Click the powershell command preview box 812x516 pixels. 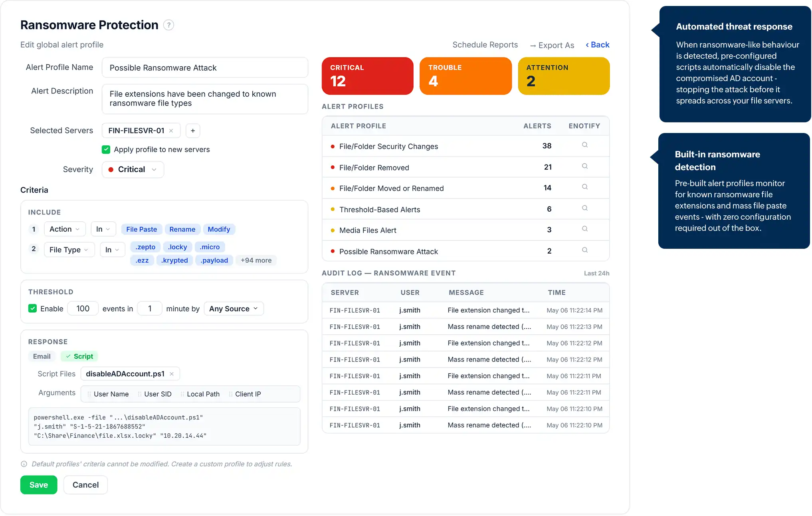[x=164, y=427]
